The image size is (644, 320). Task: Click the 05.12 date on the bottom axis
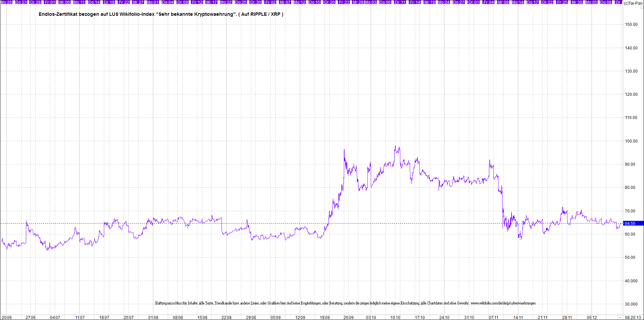point(592,317)
